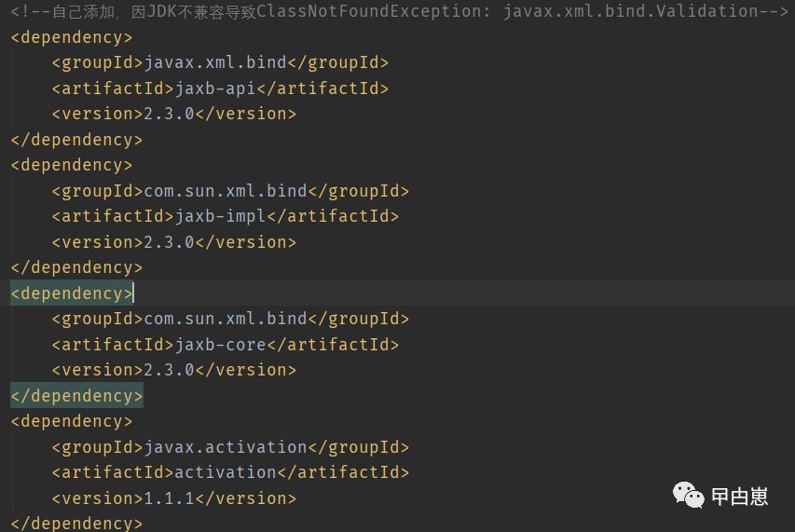795x532 pixels.
Task: Click the opening dependency tag above jaxb-impl block
Action: (72, 165)
